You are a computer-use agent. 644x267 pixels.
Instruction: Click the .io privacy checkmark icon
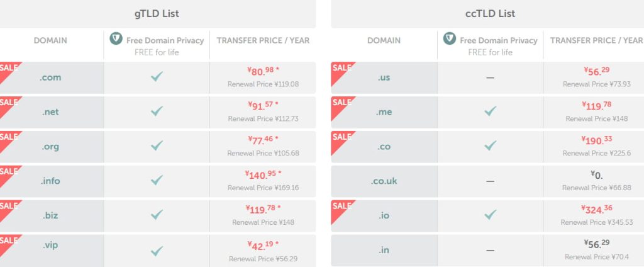tap(490, 215)
